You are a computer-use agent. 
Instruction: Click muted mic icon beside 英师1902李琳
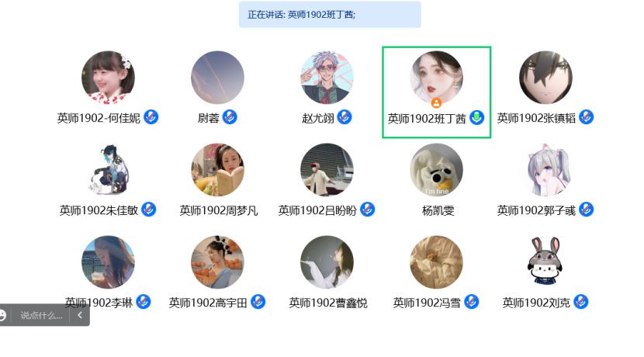[144, 302]
